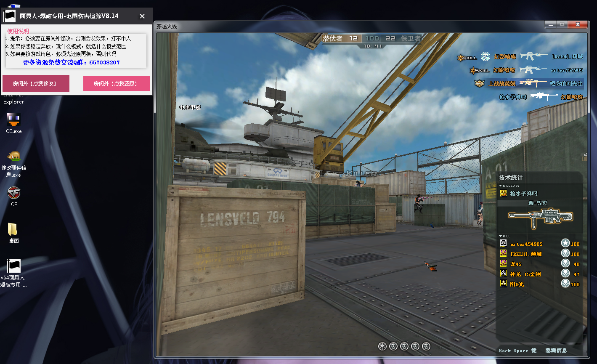Click the 房间外【点我修改】 button
The width and height of the screenshot is (597, 364).
click(36, 84)
